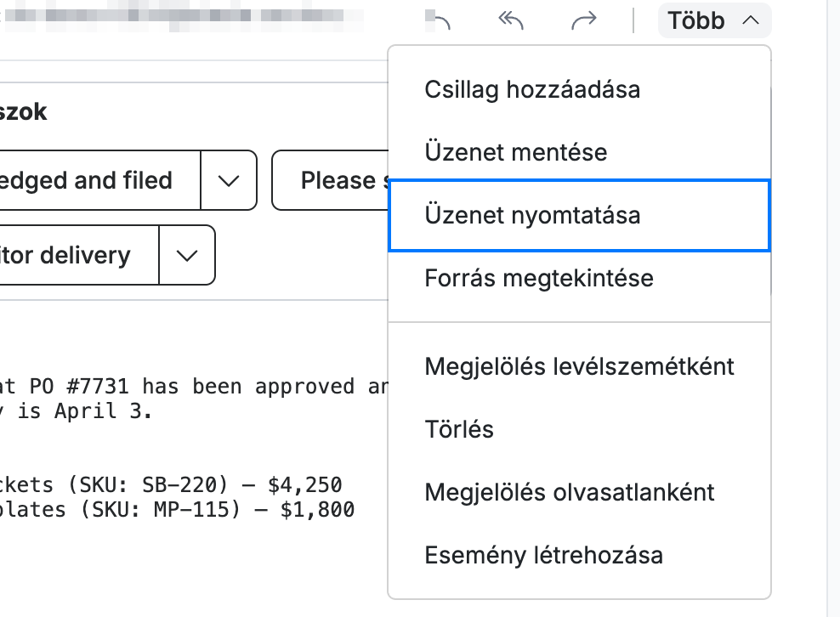Click the blurred sender address text
Screen dimensions: 840x617
tap(182, 17)
